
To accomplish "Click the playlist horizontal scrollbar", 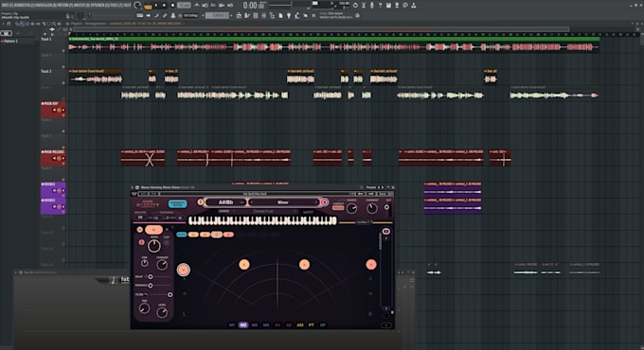I will (x=321, y=29).
